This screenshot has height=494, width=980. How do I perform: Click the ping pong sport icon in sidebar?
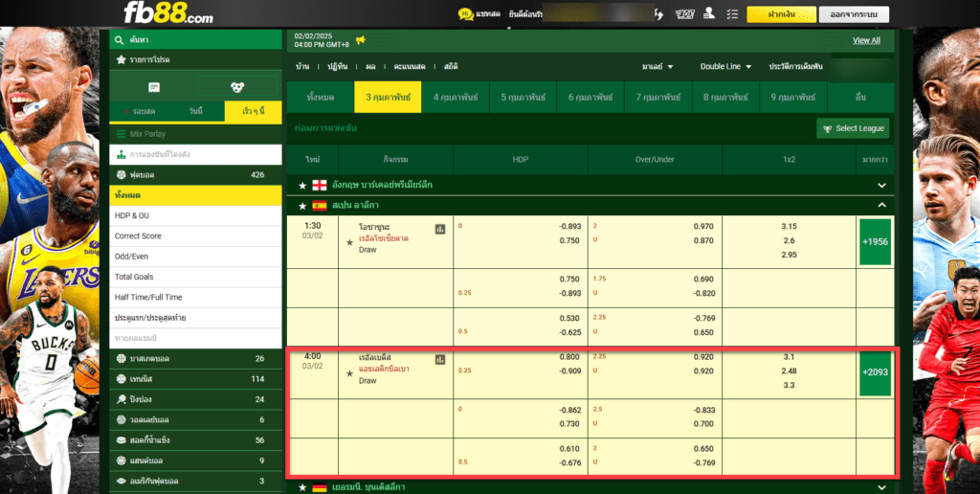[122, 399]
